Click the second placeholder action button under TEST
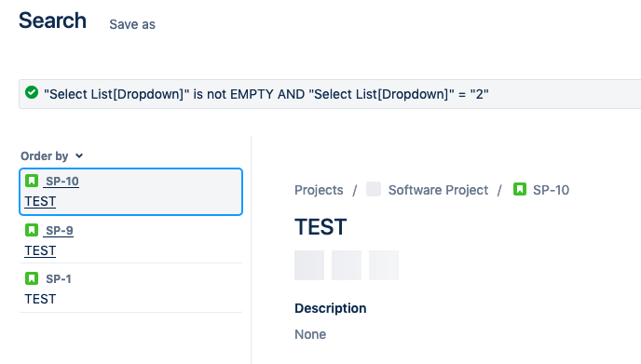This screenshot has width=641, height=364. tap(347, 265)
